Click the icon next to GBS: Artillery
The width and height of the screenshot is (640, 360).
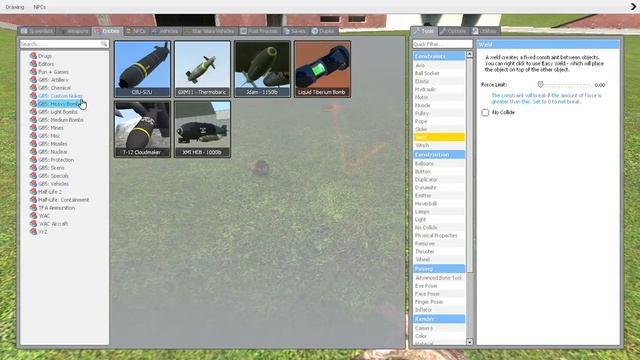[33, 80]
